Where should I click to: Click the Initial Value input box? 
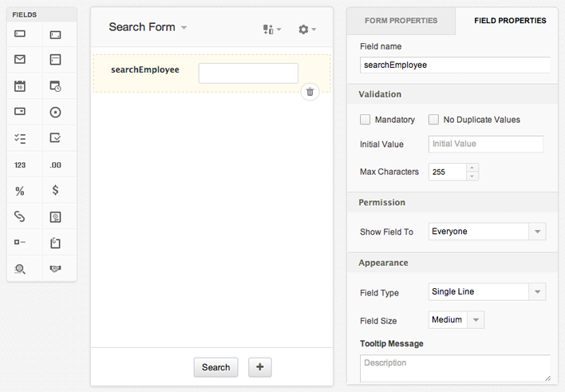click(x=485, y=144)
